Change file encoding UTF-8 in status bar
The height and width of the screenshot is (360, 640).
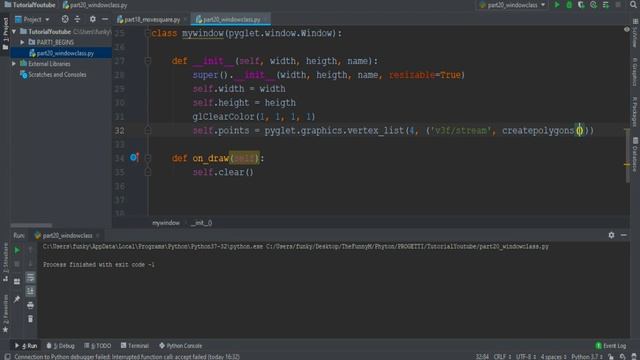(x=526, y=357)
